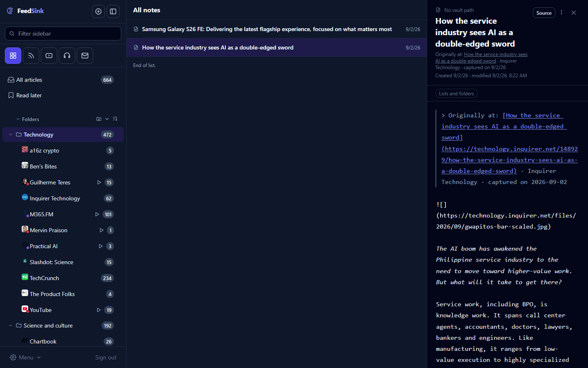
Task: Toggle the Source view button
Action: (544, 13)
